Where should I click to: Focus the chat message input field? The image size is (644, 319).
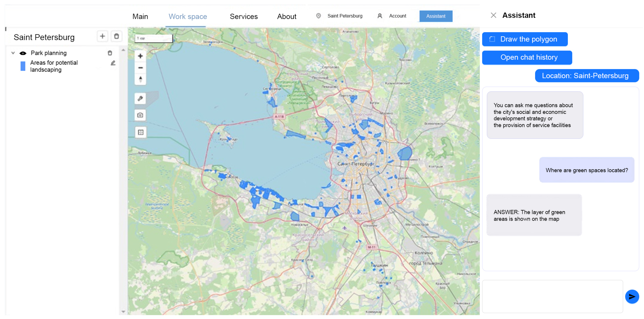tap(552, 296)
